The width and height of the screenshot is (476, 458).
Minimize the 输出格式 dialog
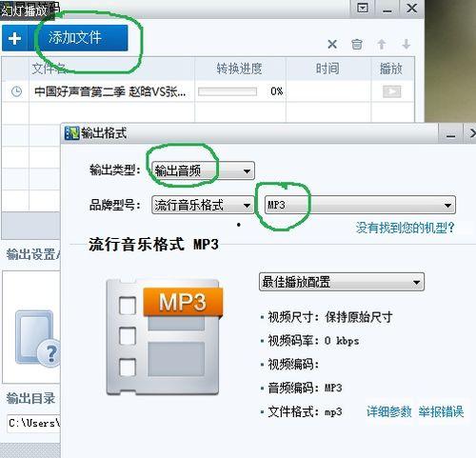tap(450, 133)
